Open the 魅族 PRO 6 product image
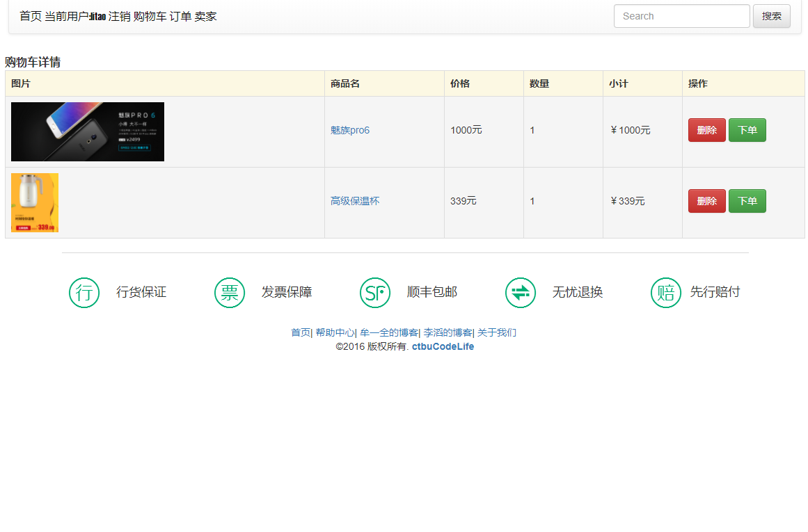The height and width of the screenshot is (532, 808). click(88, 131)
